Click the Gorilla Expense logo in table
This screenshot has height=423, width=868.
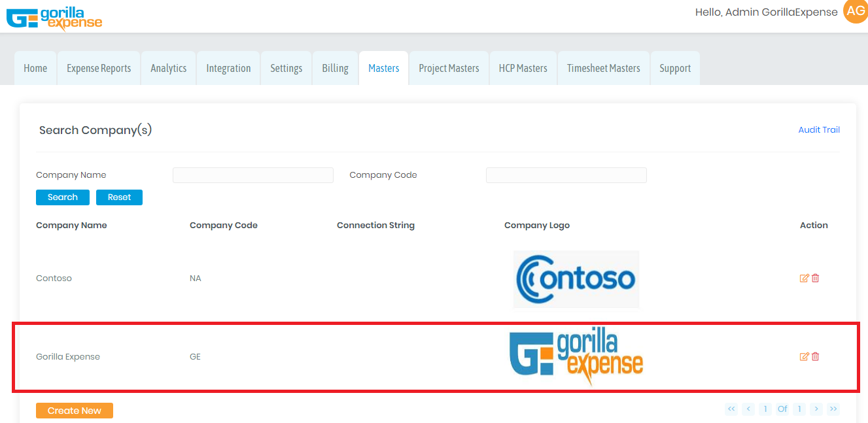click(x=576, y=356)
